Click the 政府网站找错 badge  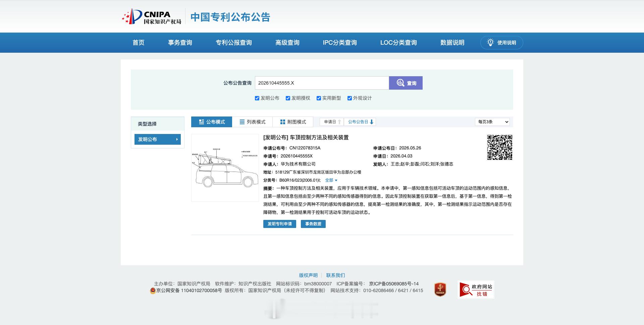coord(476,289)
